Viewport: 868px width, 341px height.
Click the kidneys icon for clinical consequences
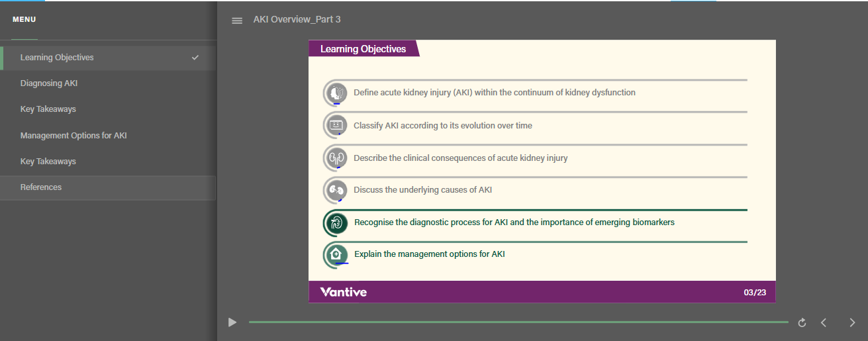pyautogui.click(x=336, y=158)
